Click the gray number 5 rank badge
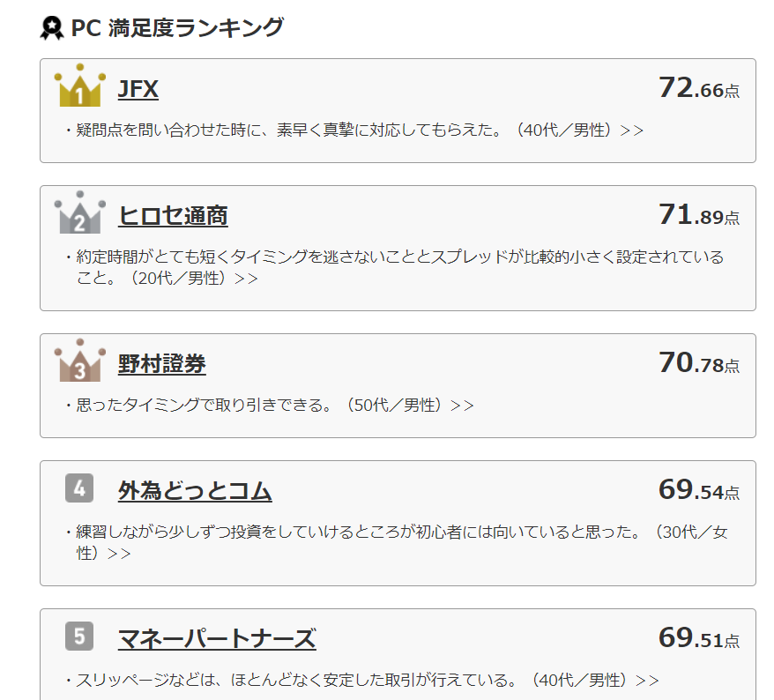 click(79, 636)
